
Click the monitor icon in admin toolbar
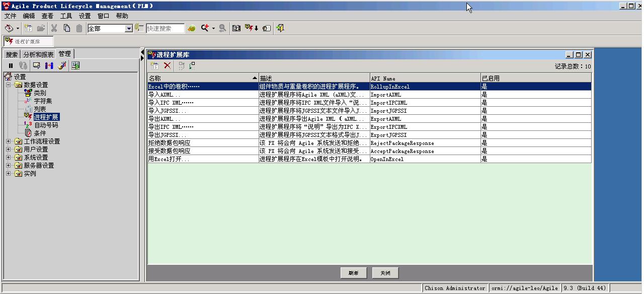(36, 65)
